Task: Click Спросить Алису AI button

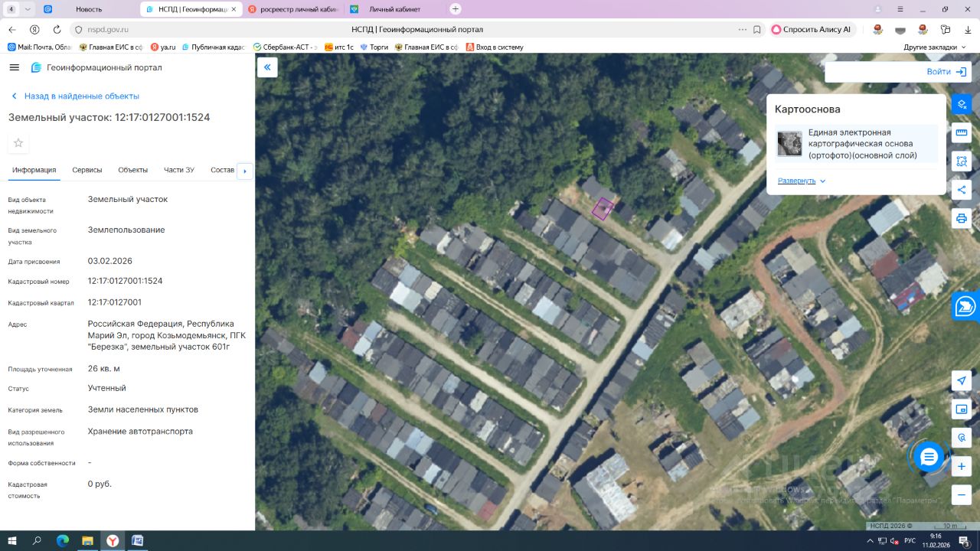Action: [x=811, y=29]
